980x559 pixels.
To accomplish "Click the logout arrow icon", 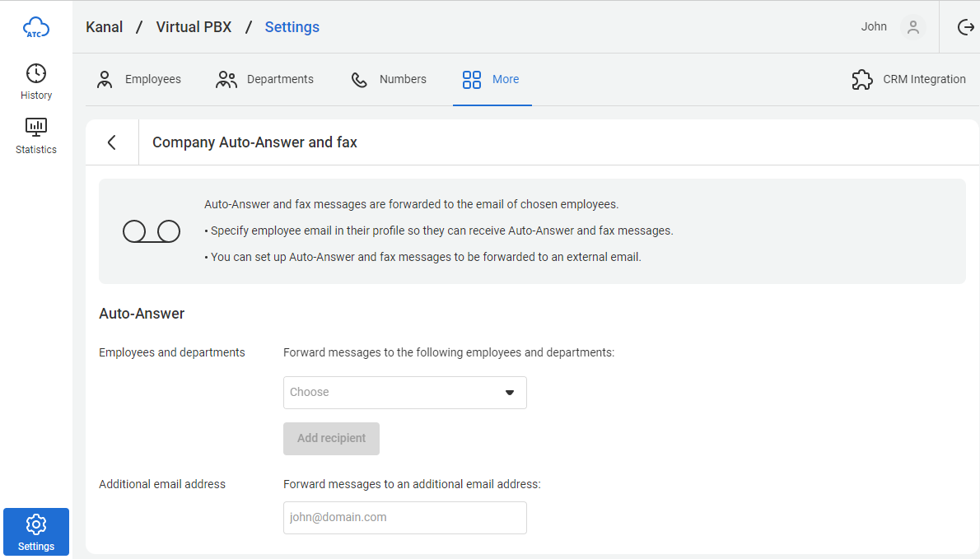I will click(965, 27).
